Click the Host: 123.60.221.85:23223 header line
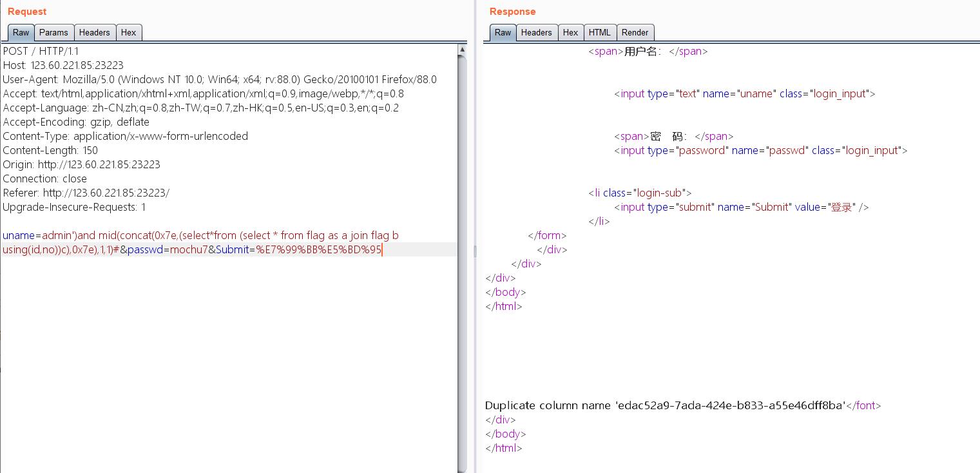Screen dimensions: 980x473 tap(63, 65)
